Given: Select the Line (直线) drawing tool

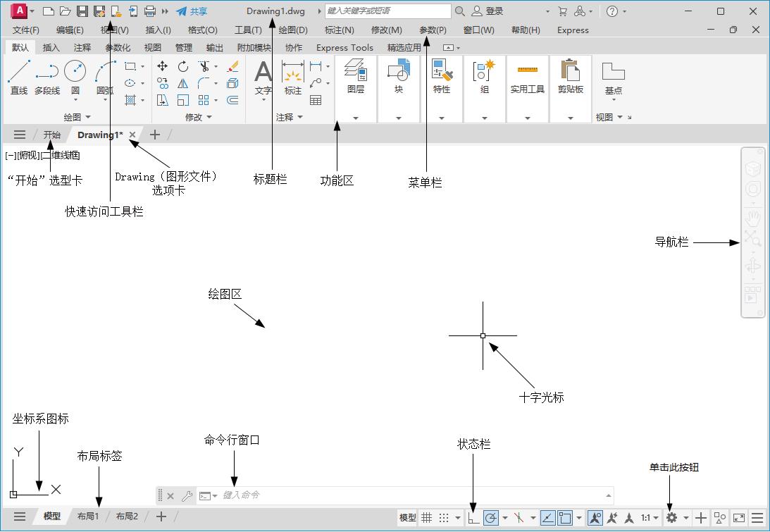Looking at the screenshot, I should click(x=19, y=77).
